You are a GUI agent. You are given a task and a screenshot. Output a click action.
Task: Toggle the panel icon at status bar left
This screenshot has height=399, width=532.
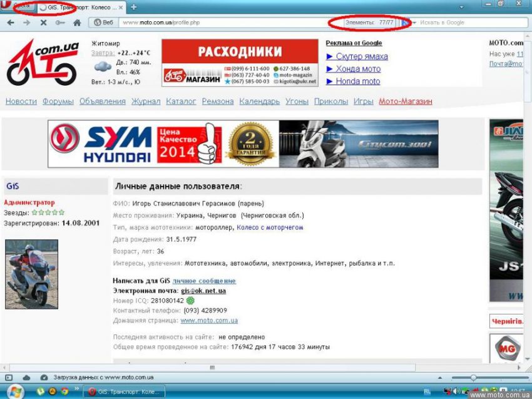[x=9, y=378]
